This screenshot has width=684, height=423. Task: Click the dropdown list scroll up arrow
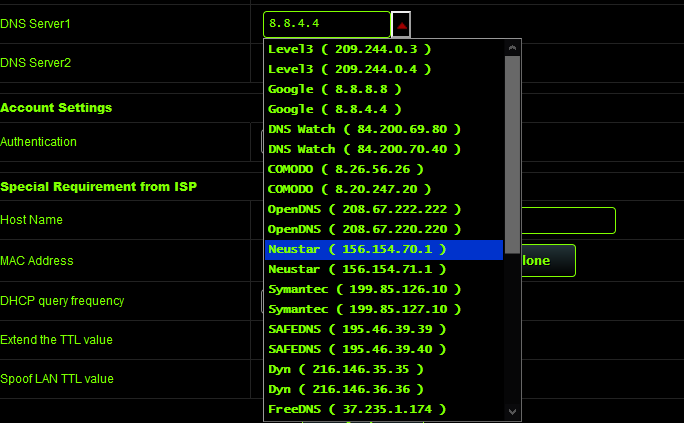[x=512, y=48]
